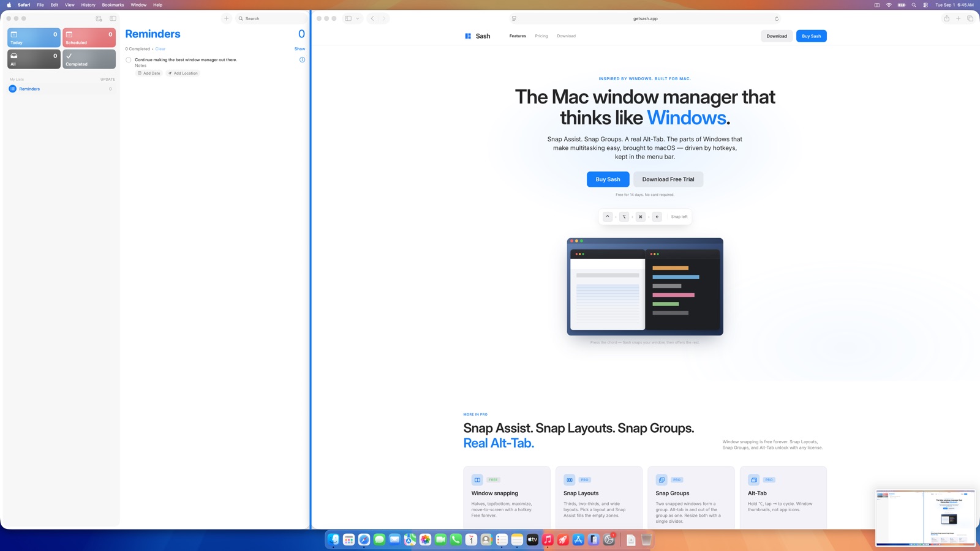Screen dimensions: 980x551
Task: Open the Safari app menu
Action: click(x=24, y=5)
